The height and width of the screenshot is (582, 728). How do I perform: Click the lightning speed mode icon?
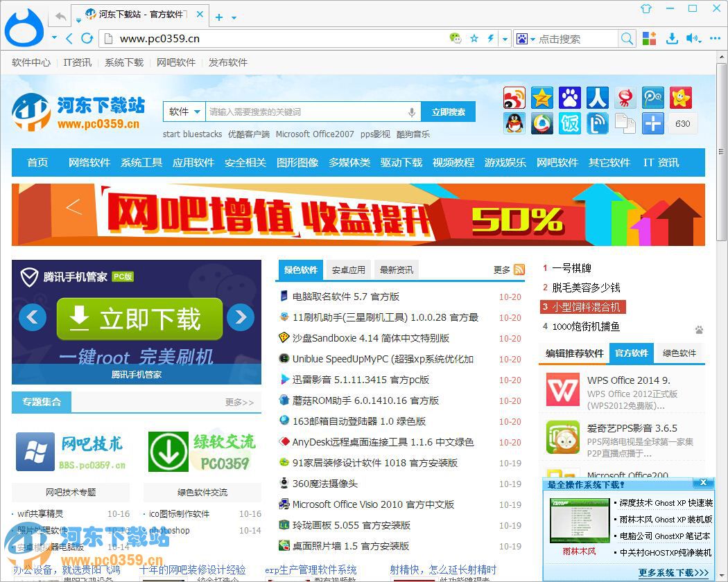coord(491,39)
